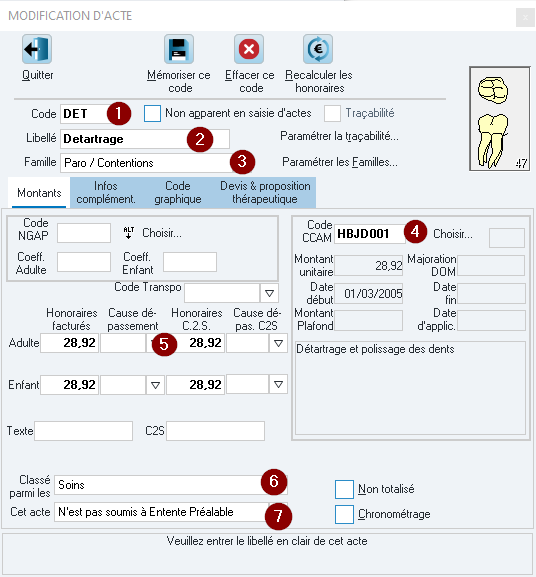Click the status message Veuillez entrer le libellé
The width and height of the screenshot is (536, 577).
coord(267,541)
